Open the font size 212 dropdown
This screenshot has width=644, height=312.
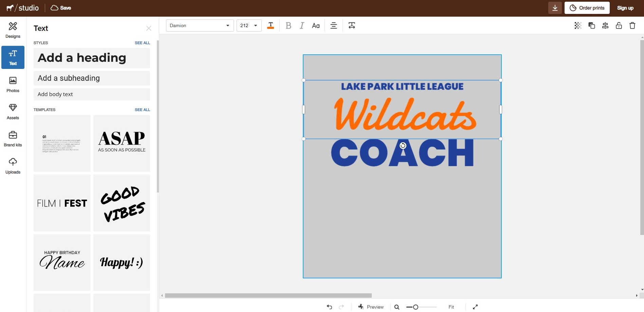[249, 25]
